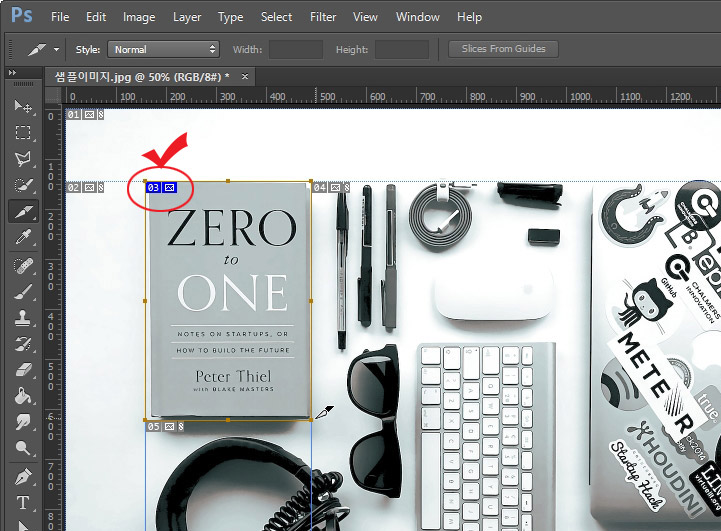
Task: Open the File menu
Action: pyautogui.click(x=60, y=17)
